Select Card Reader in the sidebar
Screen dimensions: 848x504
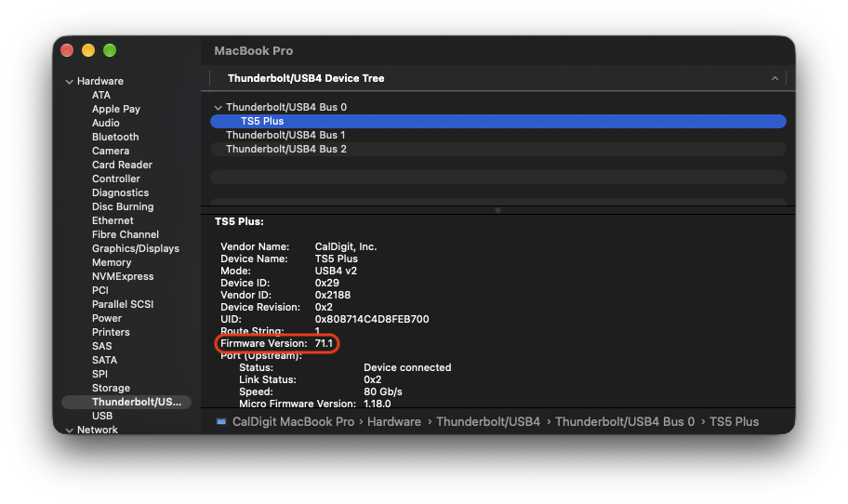[x=122, y=165]
